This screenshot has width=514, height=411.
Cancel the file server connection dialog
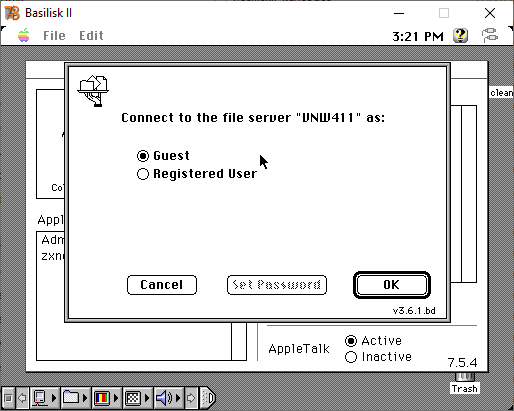pyautogui.click(x=162, y=285)
